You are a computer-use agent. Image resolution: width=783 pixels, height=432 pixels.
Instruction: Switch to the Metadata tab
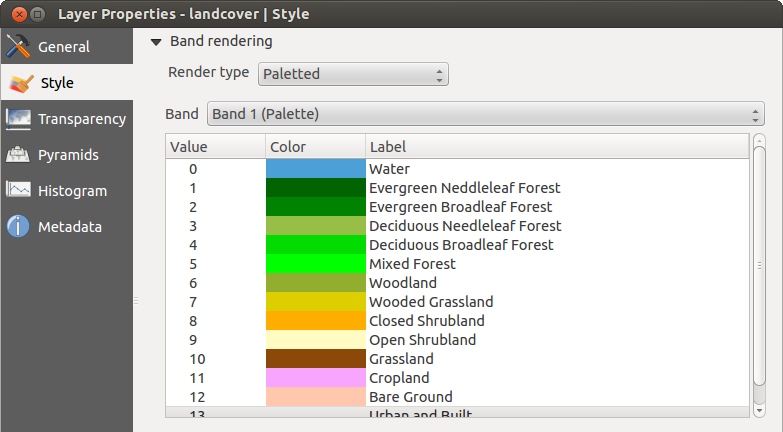pos(69,227)
